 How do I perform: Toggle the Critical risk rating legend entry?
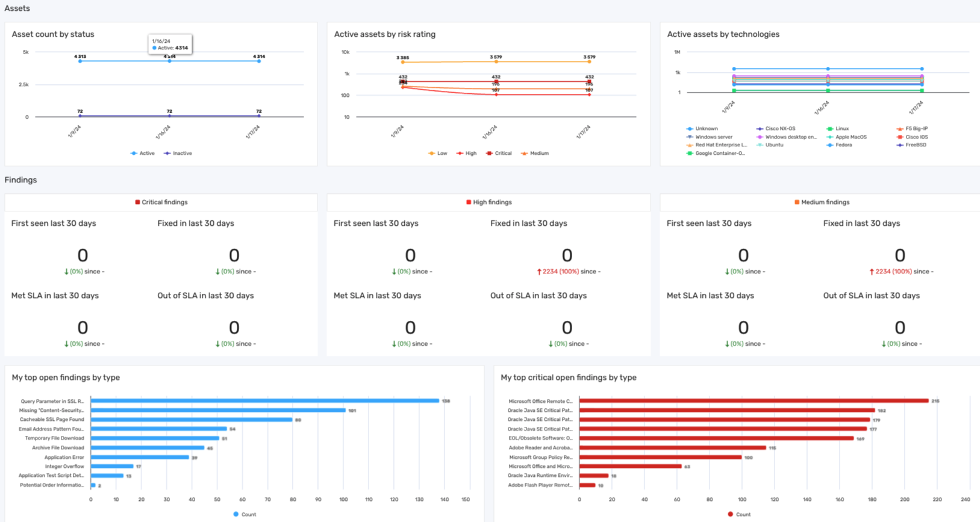[499, 154]
